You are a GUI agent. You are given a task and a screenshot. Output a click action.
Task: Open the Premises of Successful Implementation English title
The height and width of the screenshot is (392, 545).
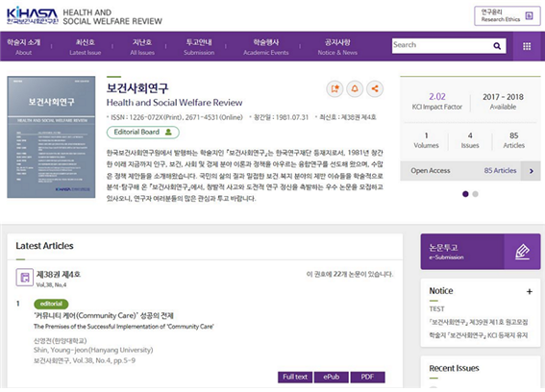(x=124, y=327)
